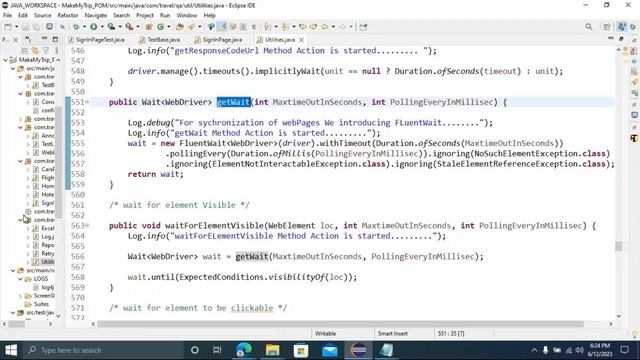Open Back navigation history dropdown arrow
640x360 pixels.
click(x=333, y=27)
